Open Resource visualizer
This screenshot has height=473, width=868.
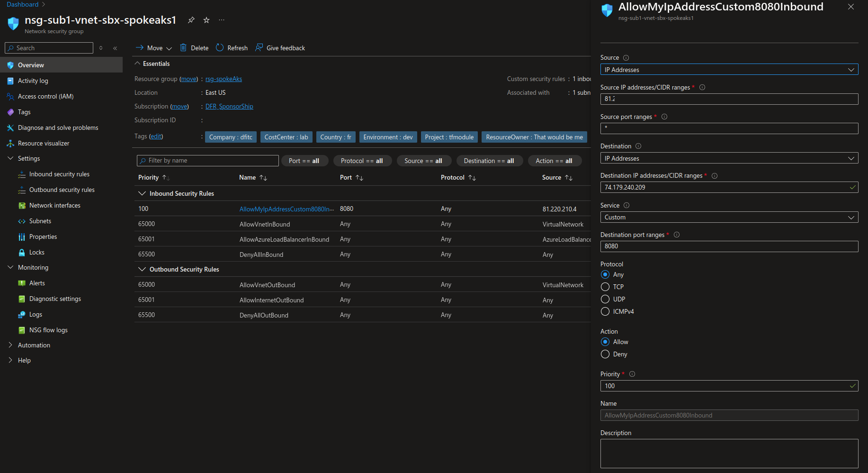44,143
